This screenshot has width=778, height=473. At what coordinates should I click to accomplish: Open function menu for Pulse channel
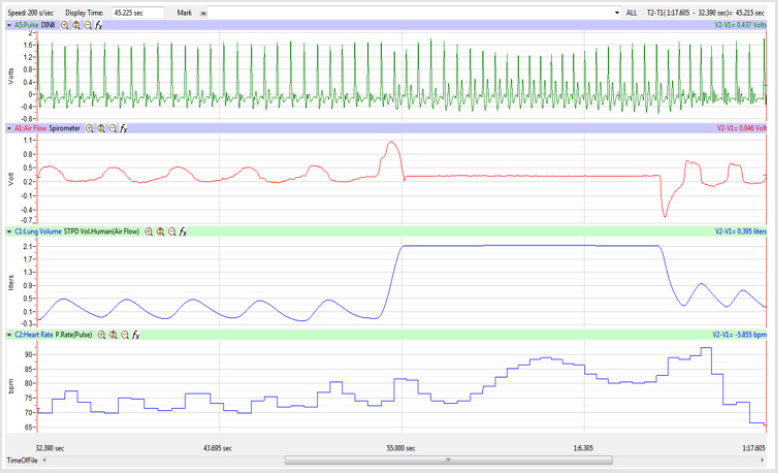99,23
